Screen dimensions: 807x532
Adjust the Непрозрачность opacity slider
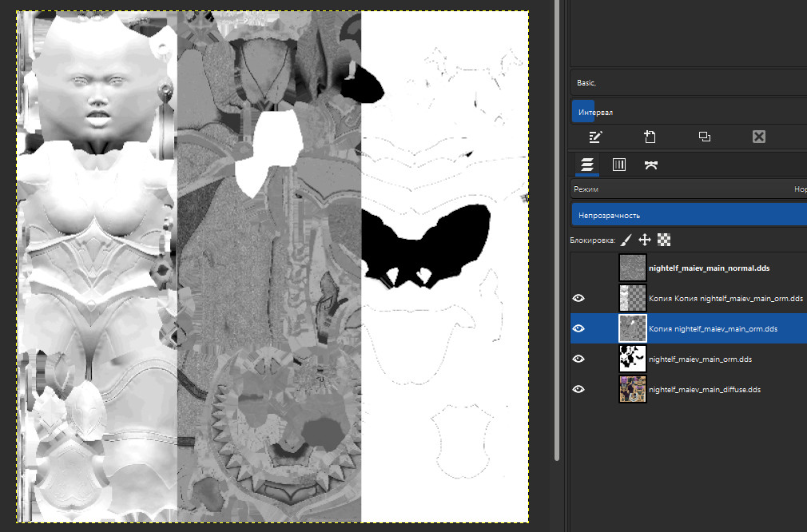pyautogui.click(x=689, y=215)
